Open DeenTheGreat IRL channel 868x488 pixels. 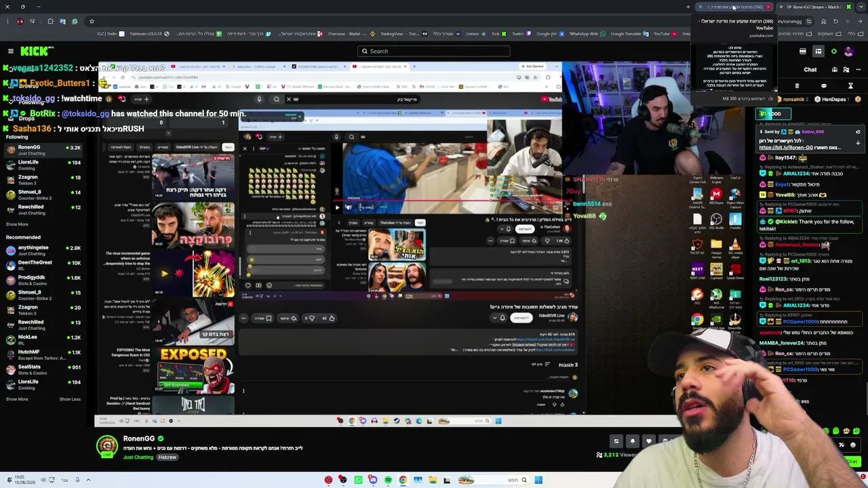click(42, 265)
